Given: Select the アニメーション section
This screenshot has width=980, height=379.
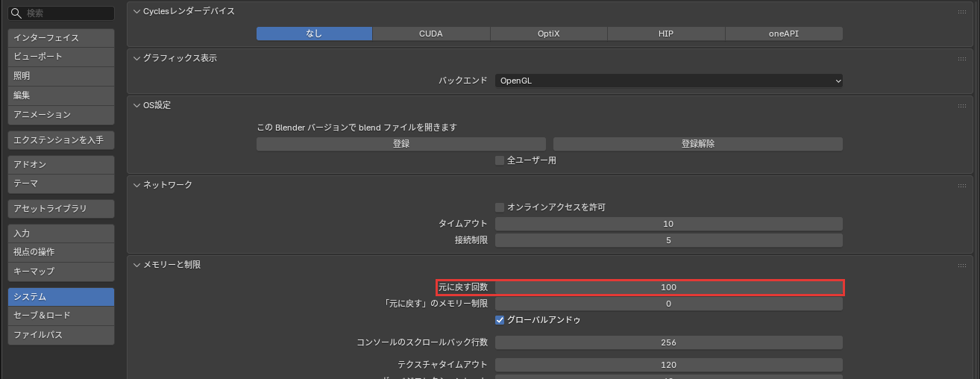Looking at the screenshot, I should pyautogui.click(x=61, y=115).
